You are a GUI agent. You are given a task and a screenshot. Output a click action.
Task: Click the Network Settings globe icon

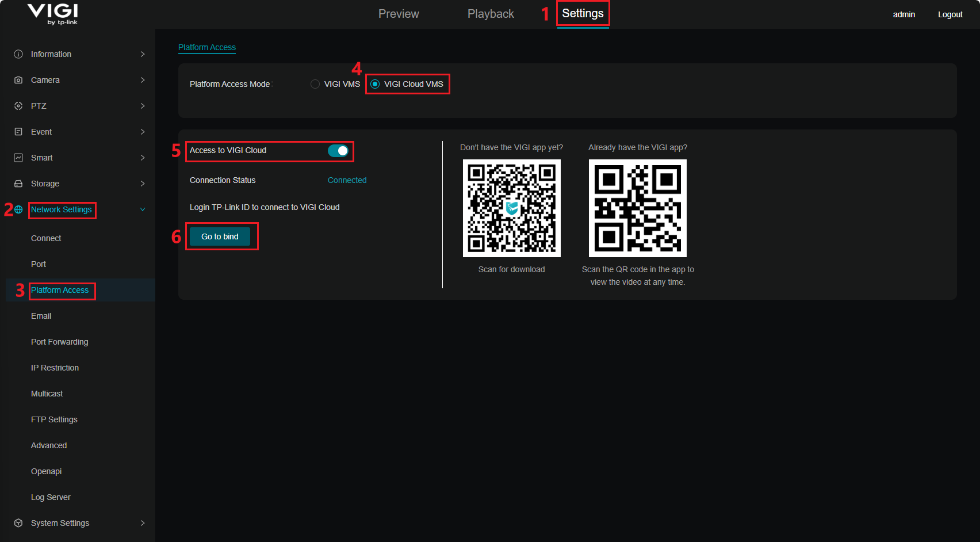[18, 209]
